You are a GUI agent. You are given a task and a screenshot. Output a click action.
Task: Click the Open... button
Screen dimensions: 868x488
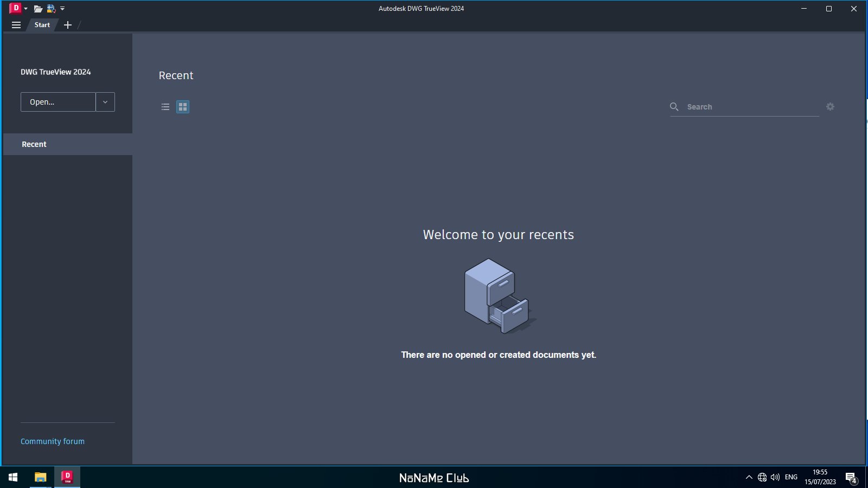[x=58, y=102]
